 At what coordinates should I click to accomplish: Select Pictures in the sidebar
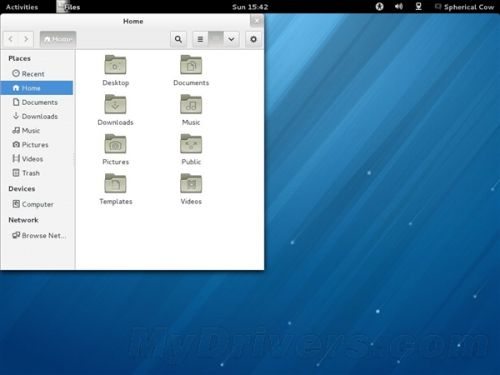coord(37,145)
